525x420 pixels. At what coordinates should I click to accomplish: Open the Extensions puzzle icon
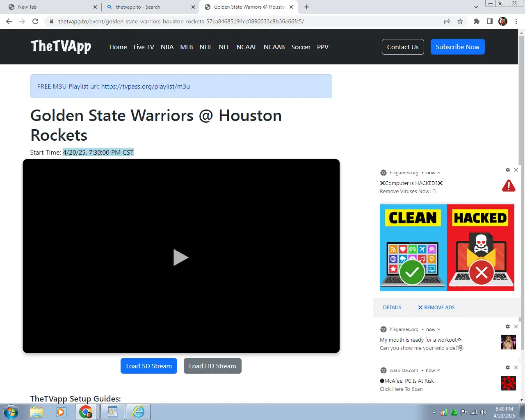coord(476,21)
